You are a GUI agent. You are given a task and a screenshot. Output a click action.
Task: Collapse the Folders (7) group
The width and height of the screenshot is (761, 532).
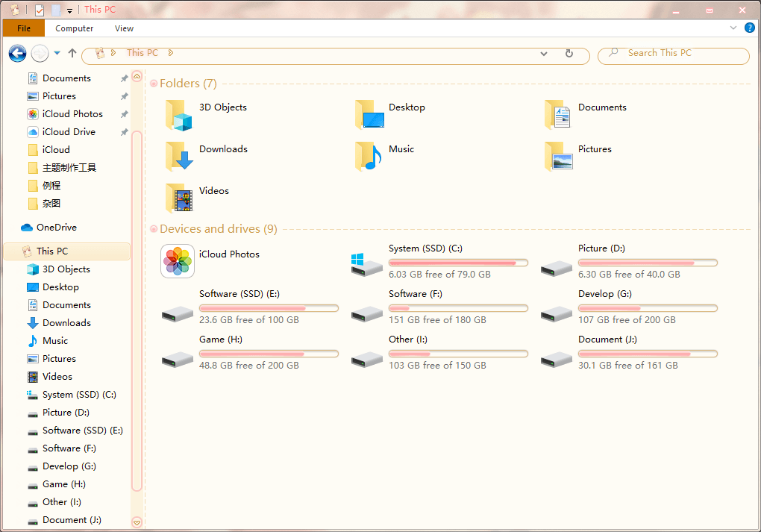[x=154, y=84]
